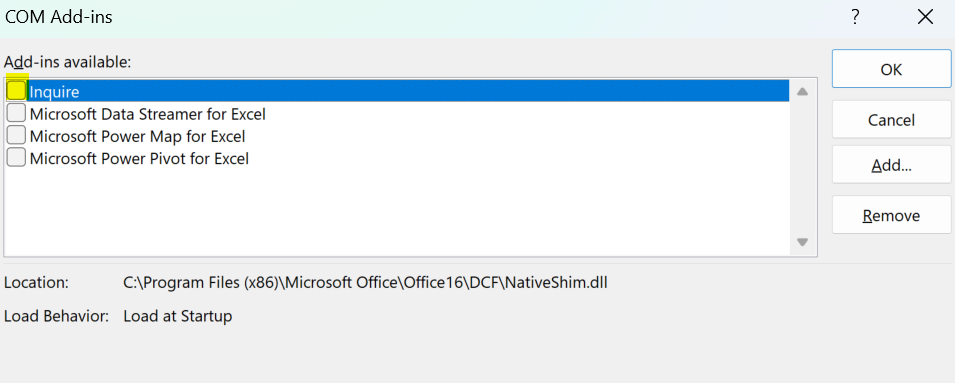Close the COM Add-ins dialog
The height and width of the screenshot is (383, 955).
tap(925, 17)
